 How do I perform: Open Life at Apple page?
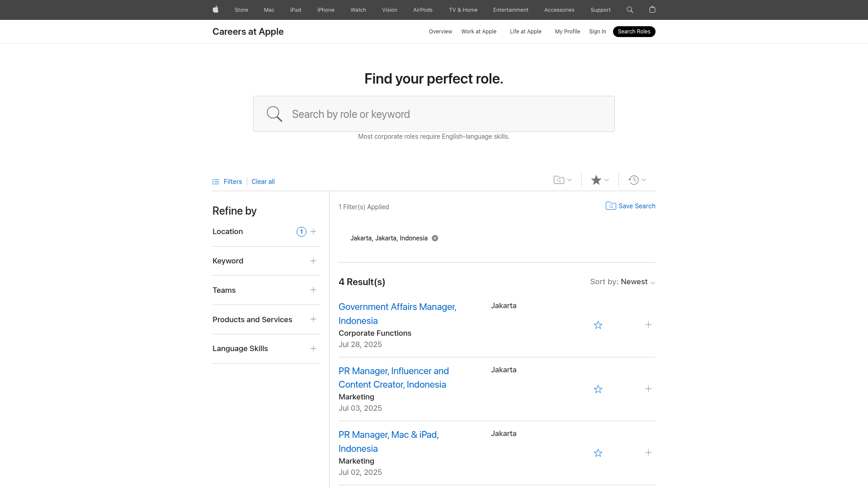[525, 32]
